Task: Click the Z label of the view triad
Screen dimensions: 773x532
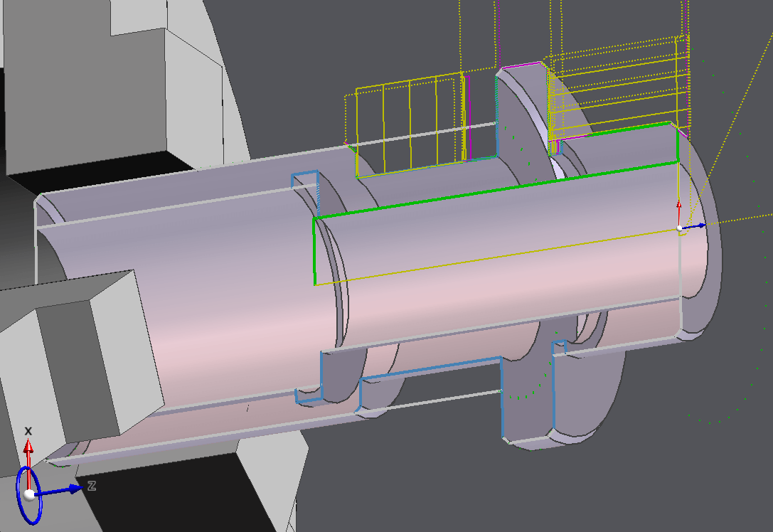Action: (x=92, y=486)
